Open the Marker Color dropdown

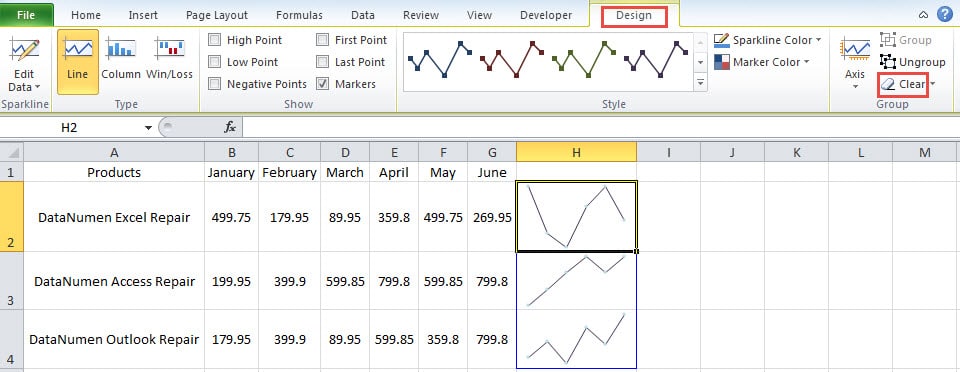(x=806, y=62)
